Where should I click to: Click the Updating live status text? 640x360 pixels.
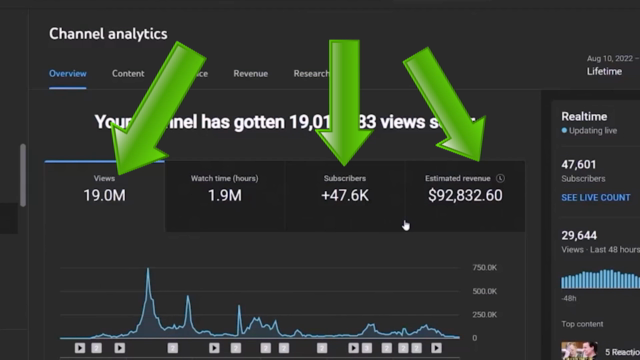coord(593,131)
